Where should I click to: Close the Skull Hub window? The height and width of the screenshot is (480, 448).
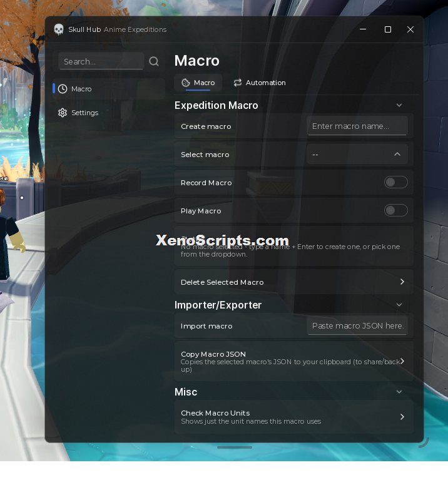(x=410, y=29)
